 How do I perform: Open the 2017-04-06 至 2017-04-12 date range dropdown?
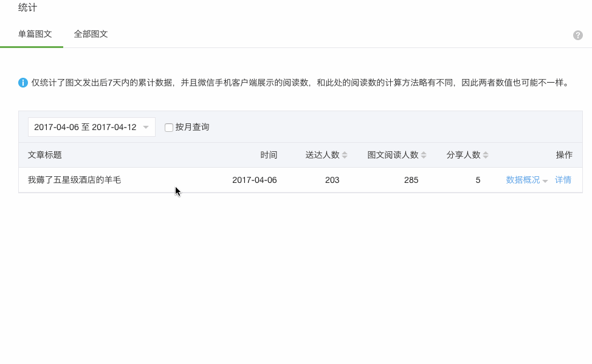[x=91, y=127]
